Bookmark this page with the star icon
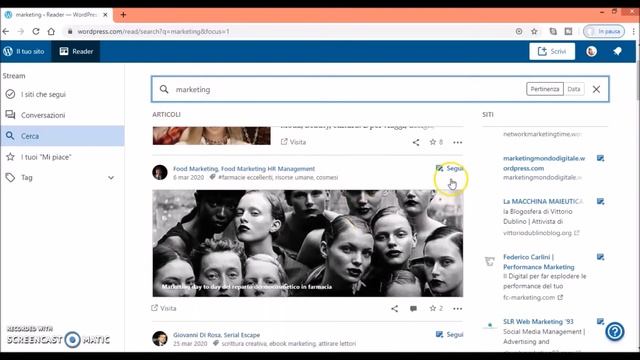Image resolution: width=640 pixels, height=360 pixels. [534, 31]
